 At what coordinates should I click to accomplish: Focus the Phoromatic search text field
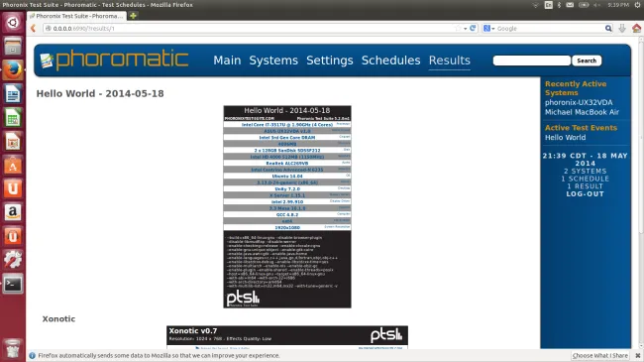pyautogui.click(x=531, y=60)
